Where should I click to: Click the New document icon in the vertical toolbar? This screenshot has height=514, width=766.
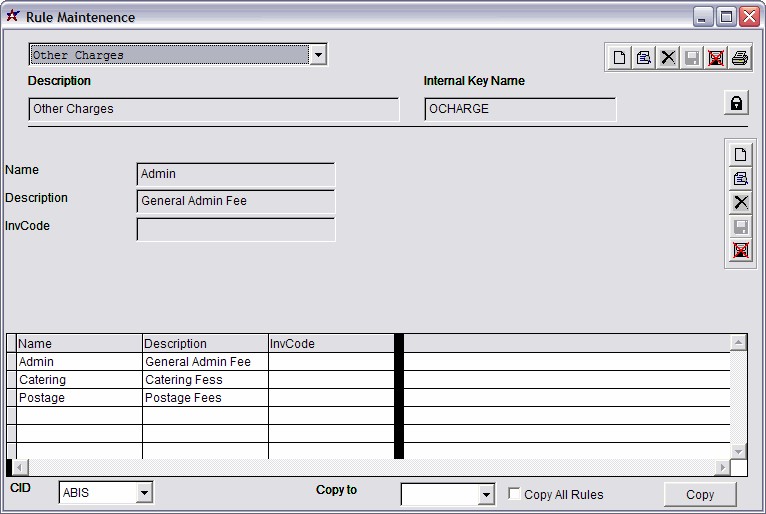740,155
